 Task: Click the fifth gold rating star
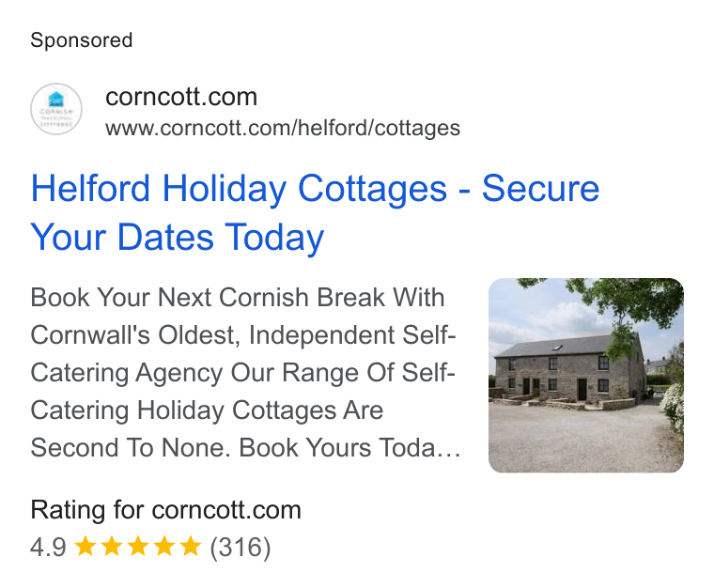191,546
